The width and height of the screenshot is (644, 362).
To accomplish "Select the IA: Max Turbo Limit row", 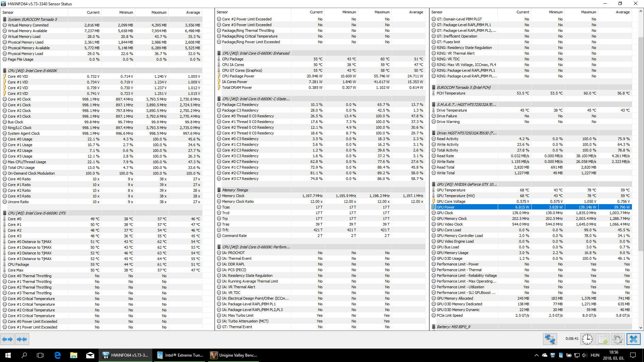I will tap(320, 315).
